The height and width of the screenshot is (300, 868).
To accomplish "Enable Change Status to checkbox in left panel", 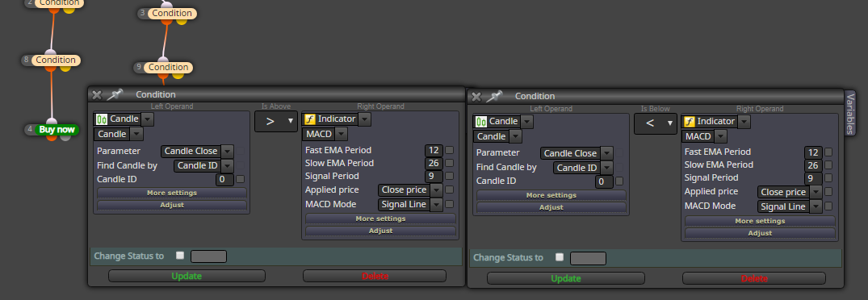I will [x=180, y=256].
